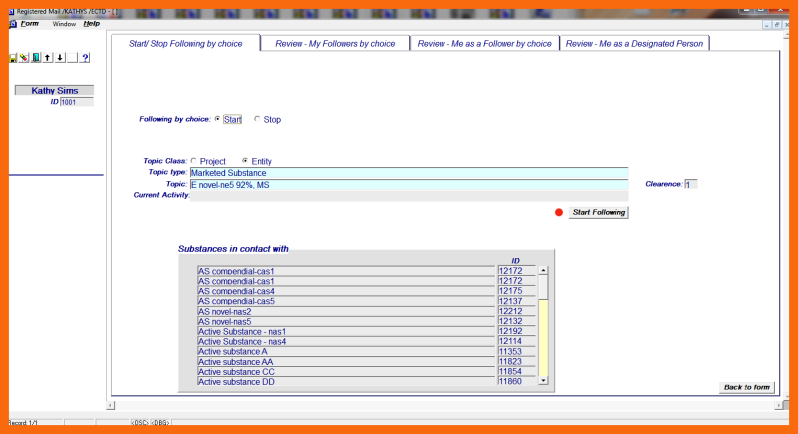Select the Stop radio button
This screenshot has height=434, width=798.
tap(257, 119)
